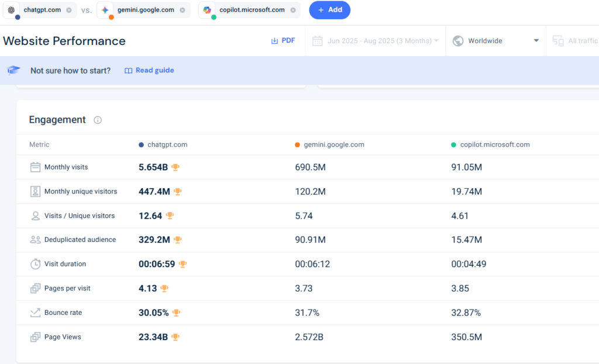Click the Website Performance page title
The image size is (599, 364).
coord(64,41)
